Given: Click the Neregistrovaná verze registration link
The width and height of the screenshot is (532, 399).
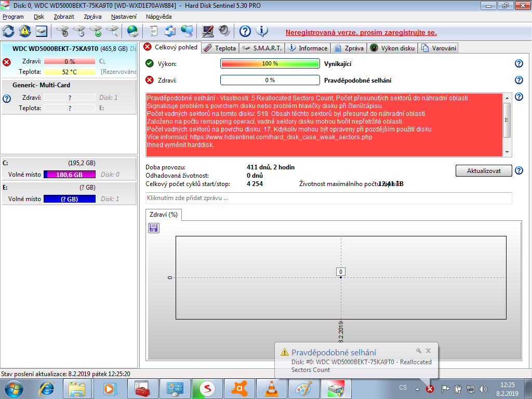Looking at the screenshot, I should tap(361, 33).
